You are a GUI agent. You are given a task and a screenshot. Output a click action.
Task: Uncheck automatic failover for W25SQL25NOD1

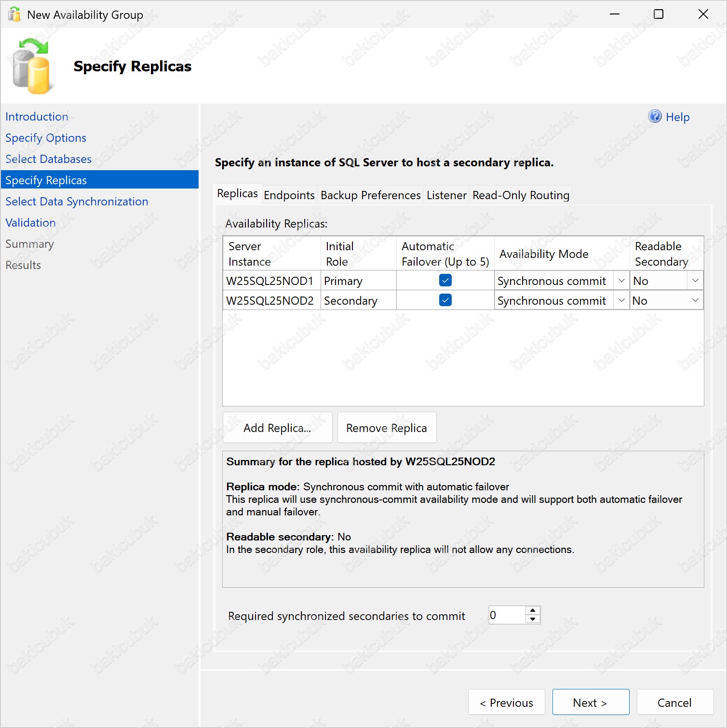445,280
